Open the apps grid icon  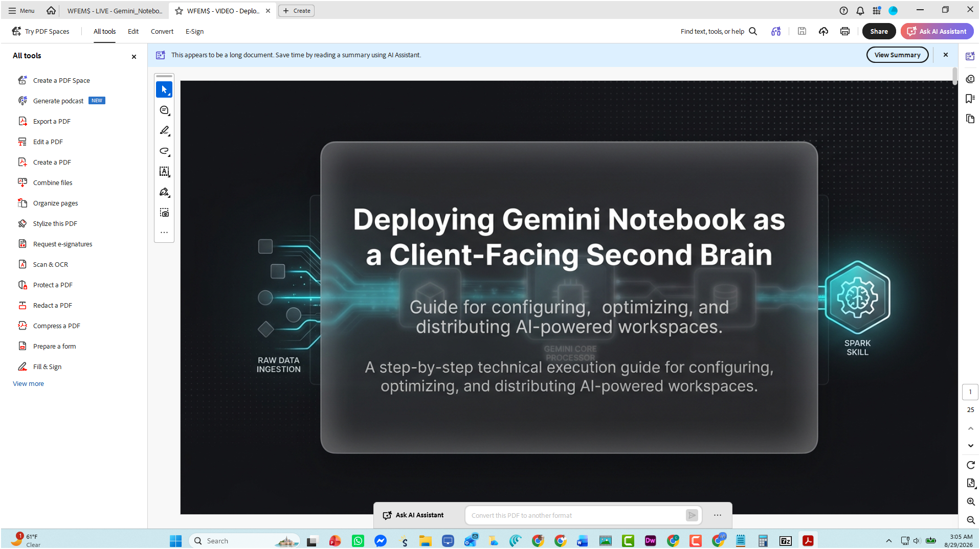(877, 11)
